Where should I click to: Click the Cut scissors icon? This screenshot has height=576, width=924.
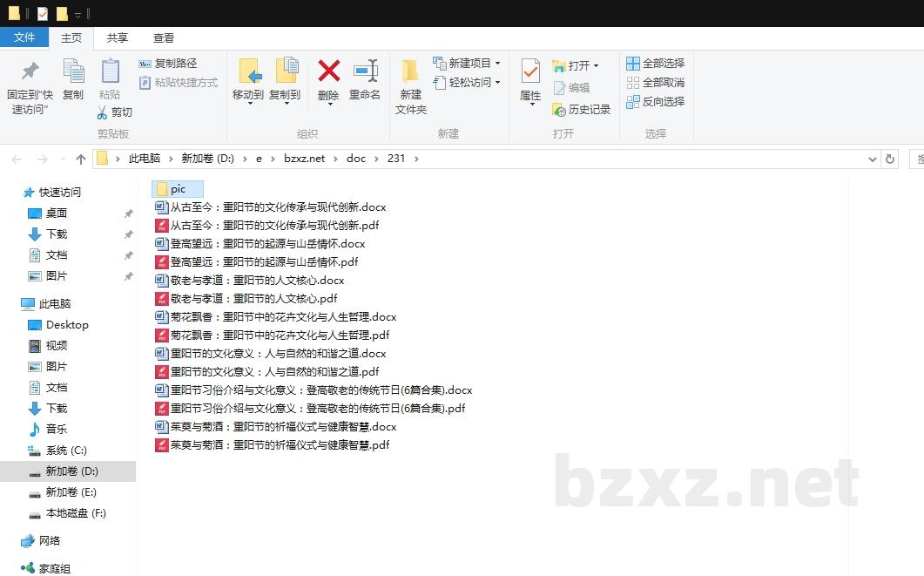click(x=102, y=112)
